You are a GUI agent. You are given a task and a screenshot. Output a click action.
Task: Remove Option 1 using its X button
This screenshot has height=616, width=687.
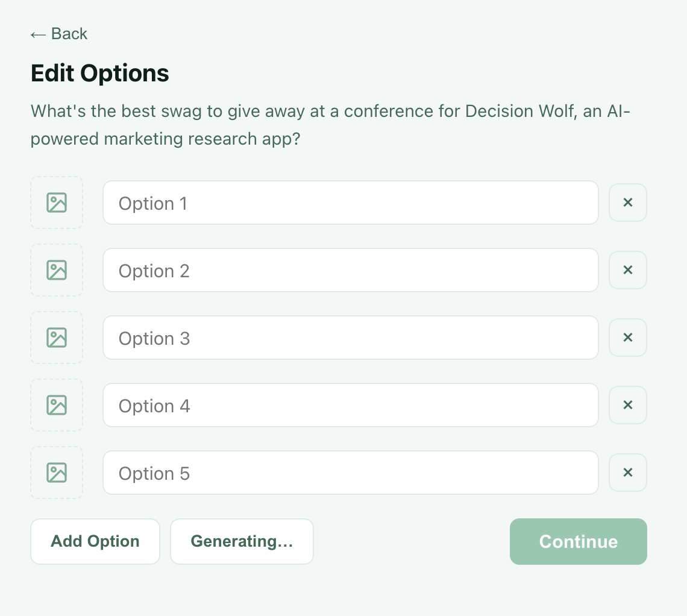click(x=627, y=203)
